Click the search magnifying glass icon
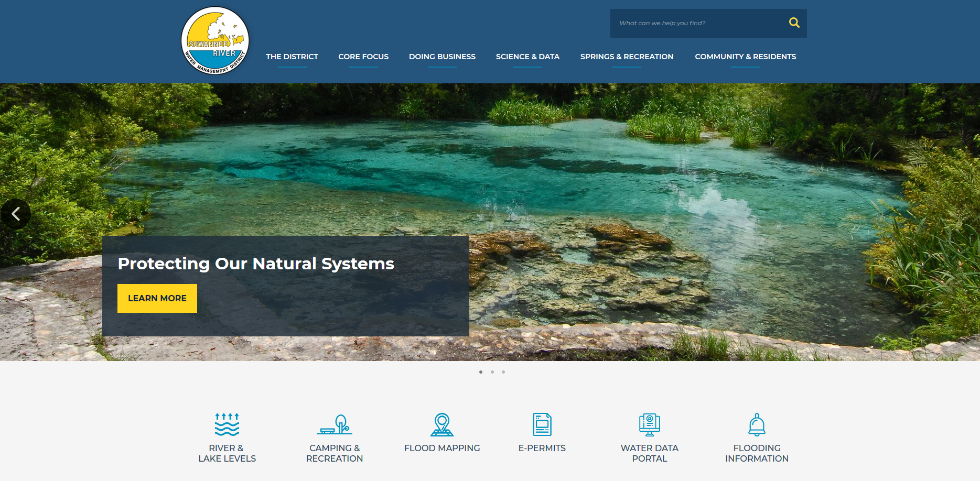Viewport: 980px width, 481px height. click(x=794, y=23)
